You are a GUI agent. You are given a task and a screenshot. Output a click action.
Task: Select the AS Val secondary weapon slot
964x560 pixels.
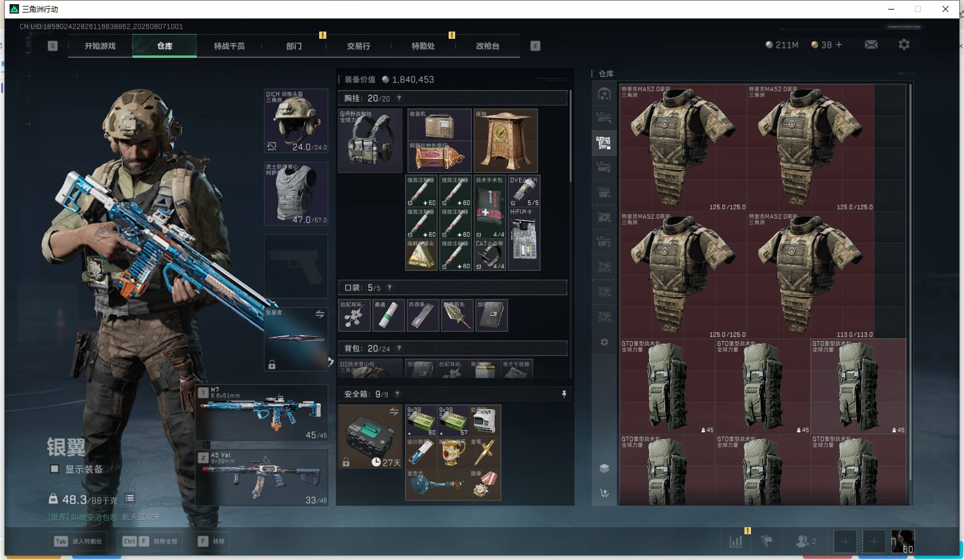tap(262, 478)
